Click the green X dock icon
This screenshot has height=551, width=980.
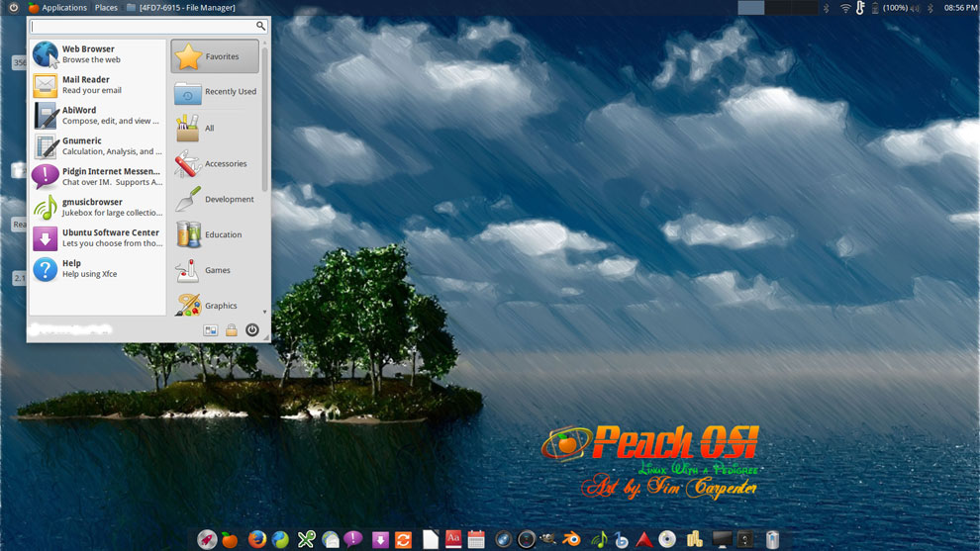coord(306,538)
